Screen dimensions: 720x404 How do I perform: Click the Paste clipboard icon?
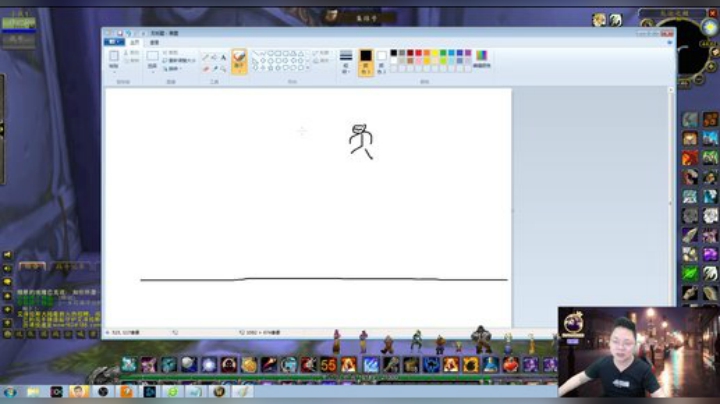[x=114, y=56]
